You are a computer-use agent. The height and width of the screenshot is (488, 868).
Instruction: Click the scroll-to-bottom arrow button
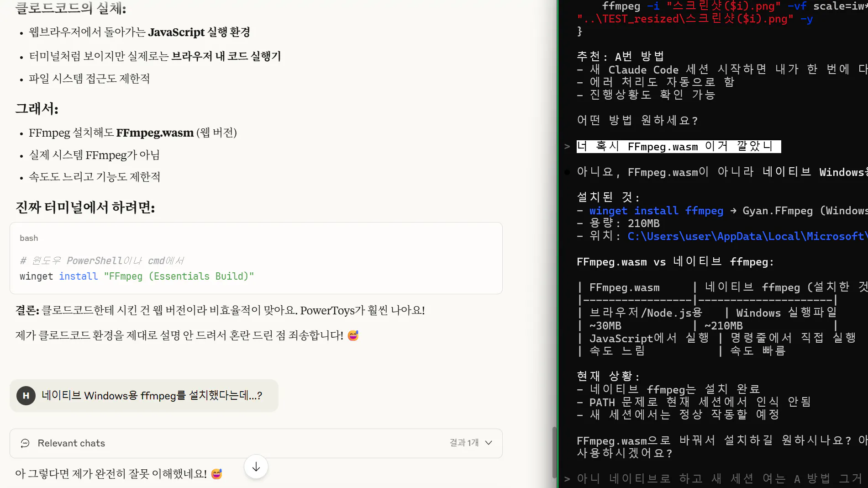[255, 467]
